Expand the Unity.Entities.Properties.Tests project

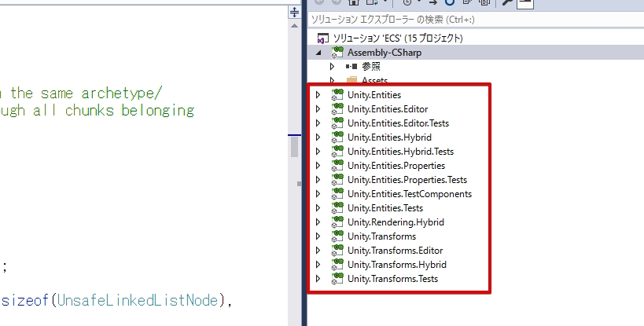pyautogui.click(x=318, y=180)
